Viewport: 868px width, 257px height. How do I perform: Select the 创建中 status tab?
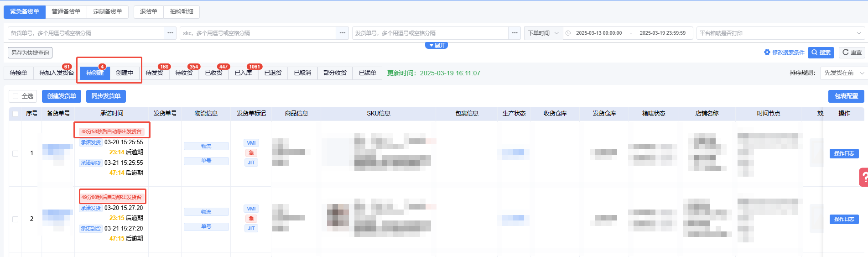125,73
